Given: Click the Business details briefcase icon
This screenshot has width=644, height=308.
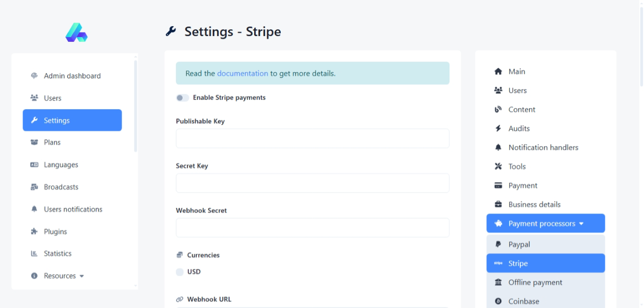Looking at the screenshot, I should (x=498, y=205).
